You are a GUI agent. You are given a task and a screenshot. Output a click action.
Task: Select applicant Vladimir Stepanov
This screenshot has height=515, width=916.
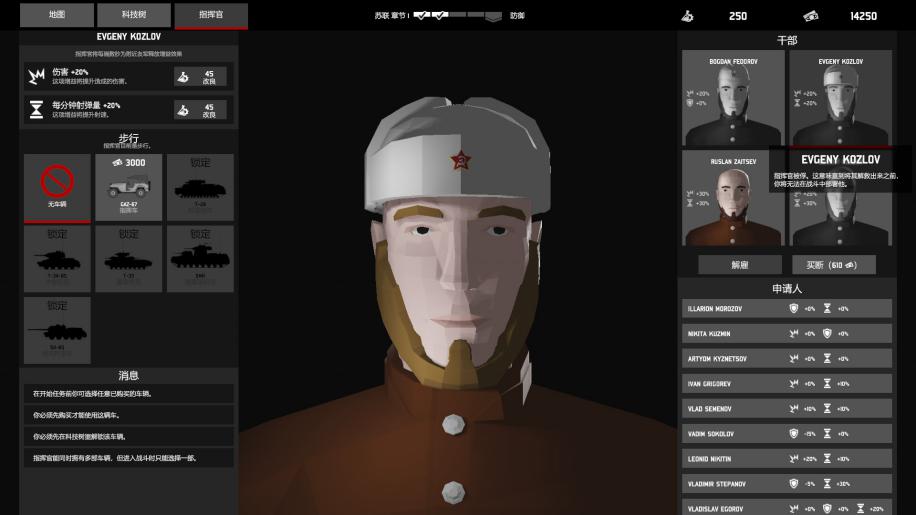coord(787,483)
